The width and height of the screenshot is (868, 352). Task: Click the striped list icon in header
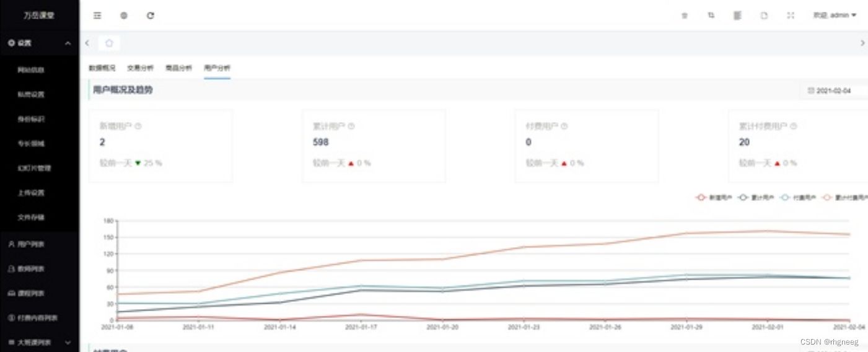tap(737, 15)
